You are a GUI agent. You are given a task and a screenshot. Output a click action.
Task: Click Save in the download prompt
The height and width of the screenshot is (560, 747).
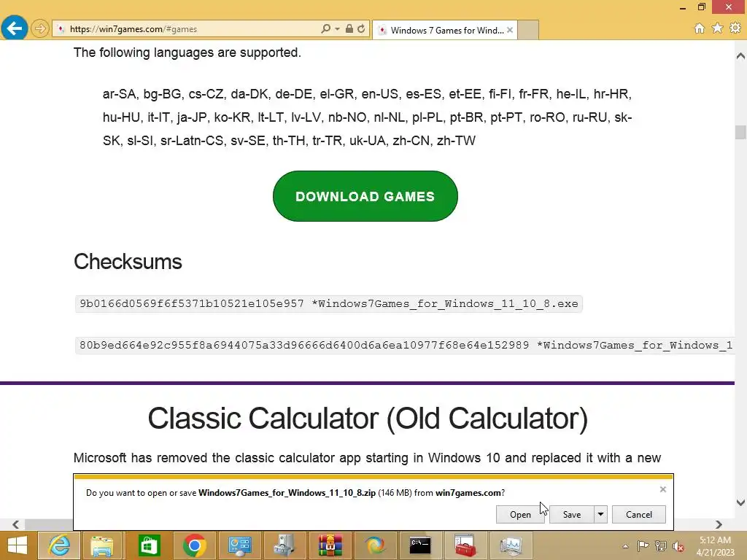[572, 514]
